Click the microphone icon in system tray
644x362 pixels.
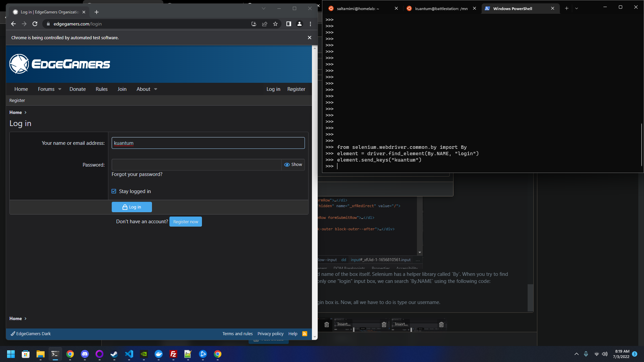[x=586, y=354]
